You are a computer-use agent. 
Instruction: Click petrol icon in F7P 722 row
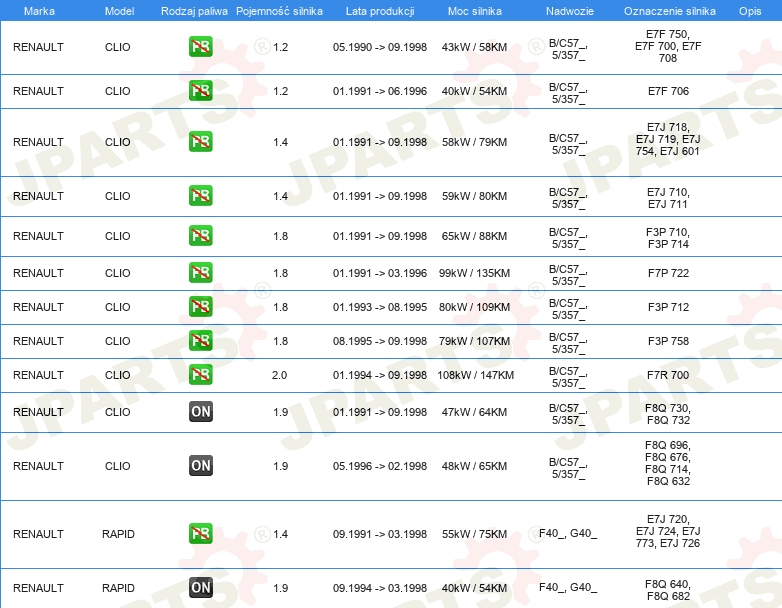(200, 273)
